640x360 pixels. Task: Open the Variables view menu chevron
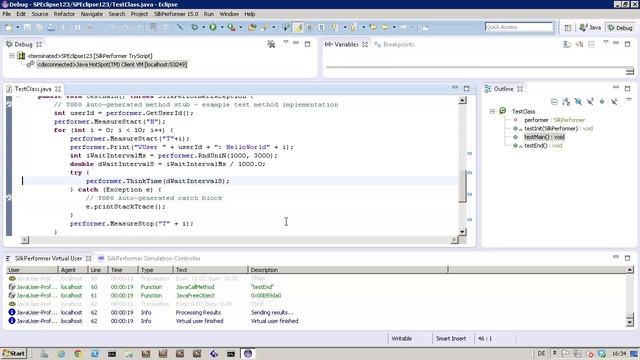pos(606,42)
